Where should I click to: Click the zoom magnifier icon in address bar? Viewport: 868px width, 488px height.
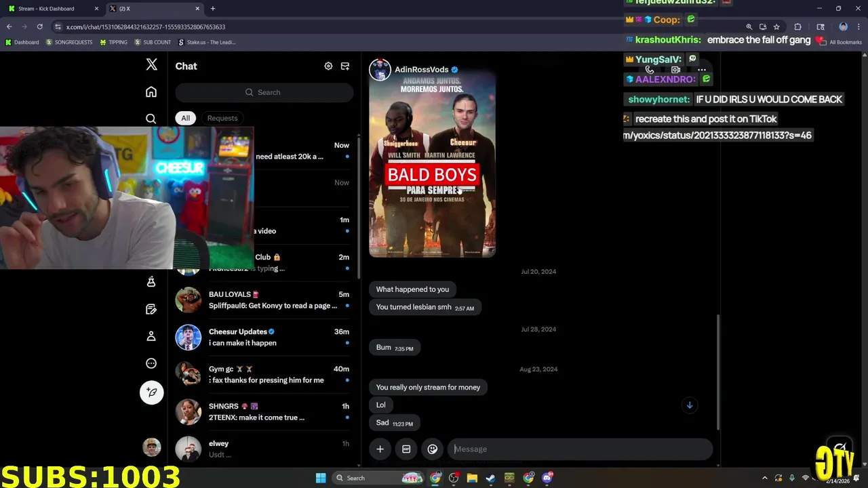[749, 26]
